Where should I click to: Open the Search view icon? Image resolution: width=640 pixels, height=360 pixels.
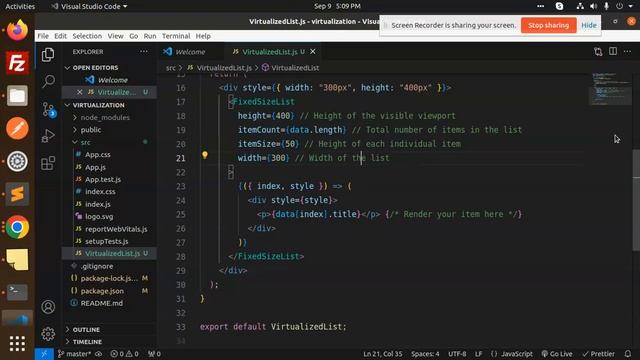tap(48, 81)
